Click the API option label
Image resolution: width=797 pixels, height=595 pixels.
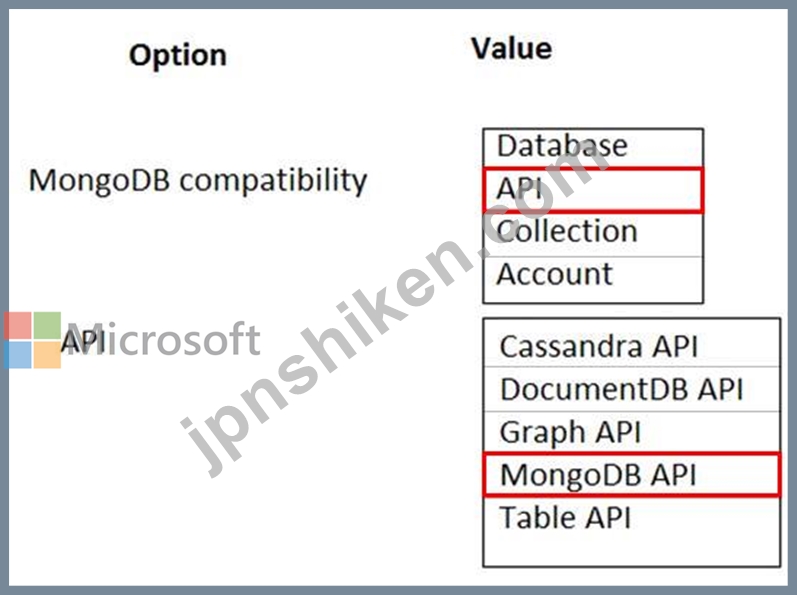83,340
